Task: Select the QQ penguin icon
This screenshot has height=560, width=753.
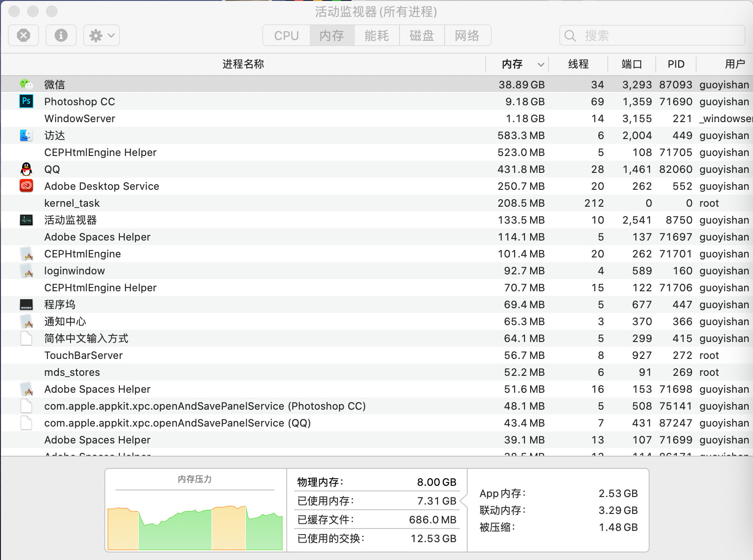Action: [x=26, y=169]
